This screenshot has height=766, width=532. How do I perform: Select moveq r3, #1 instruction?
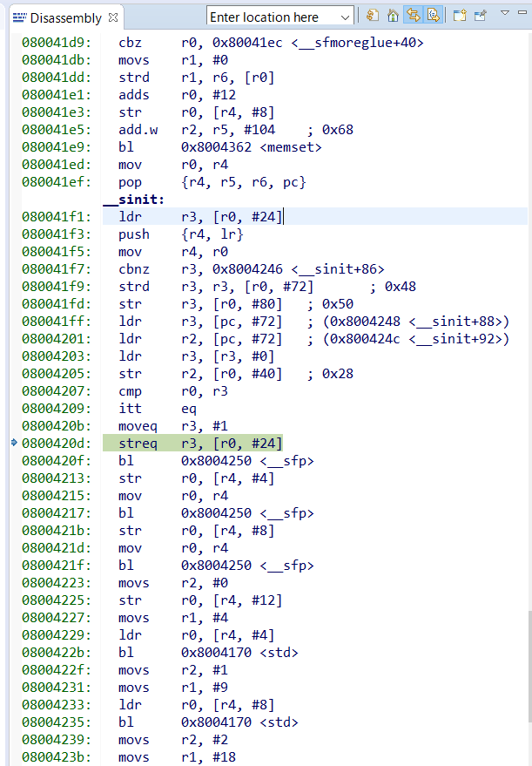(x=173, y=426)
